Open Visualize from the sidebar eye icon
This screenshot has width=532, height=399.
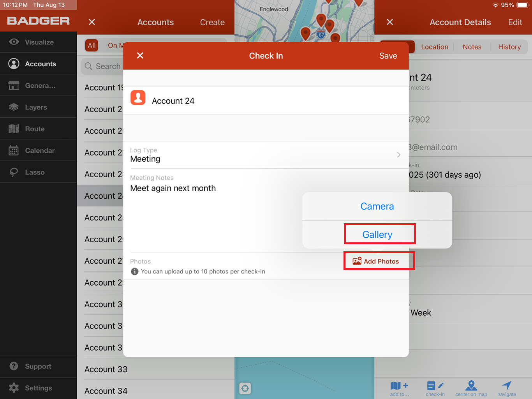pos(14,42)
